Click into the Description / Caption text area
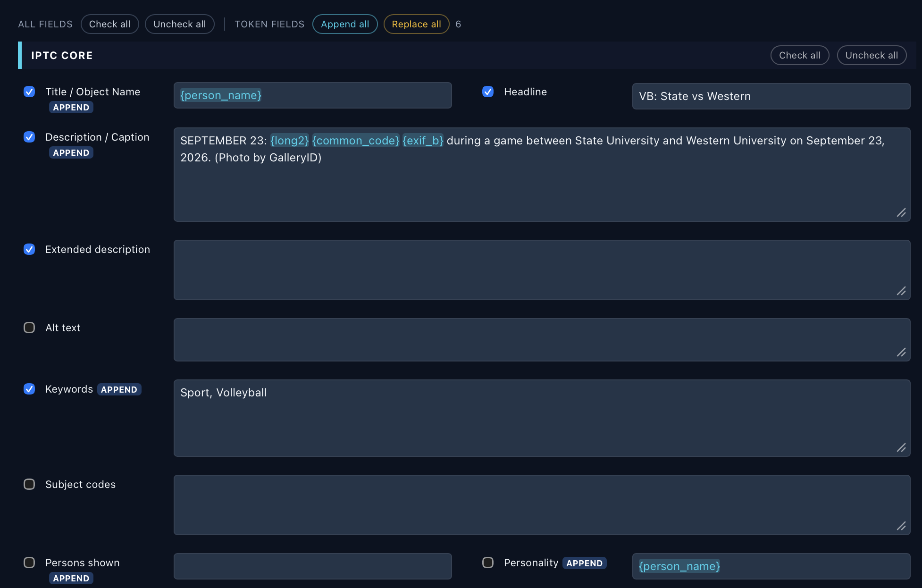The width and height of the screenshot is (922, 588). [x=542, y=175]
